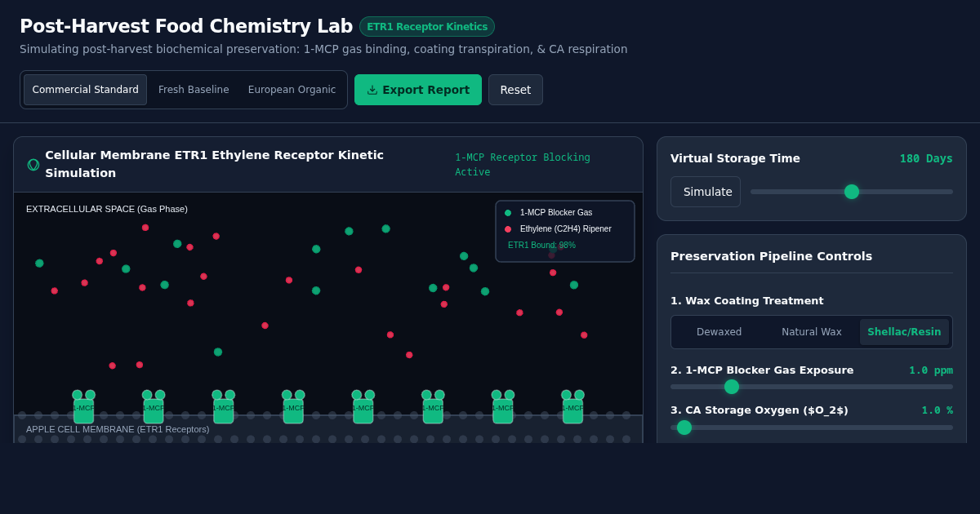Screen dimensions: 980x514
Task: Click '1-MCP Receptor Blocking Active' status text
Action: point(523,165)
